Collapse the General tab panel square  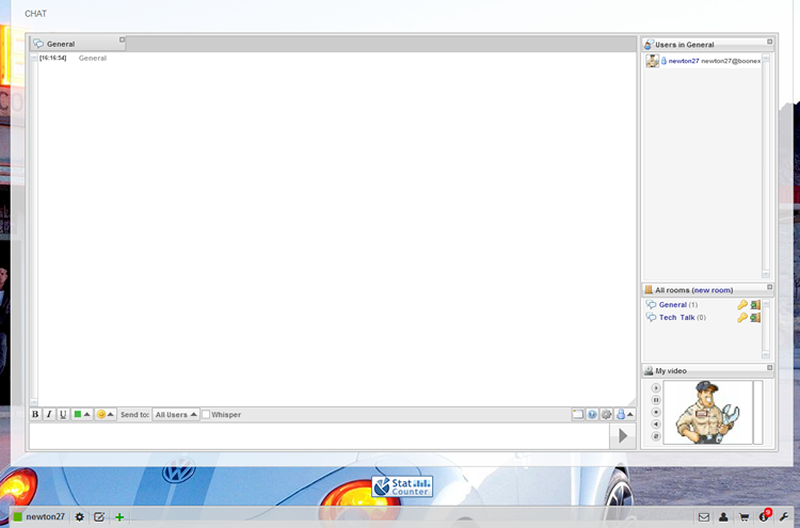(122, 39)
